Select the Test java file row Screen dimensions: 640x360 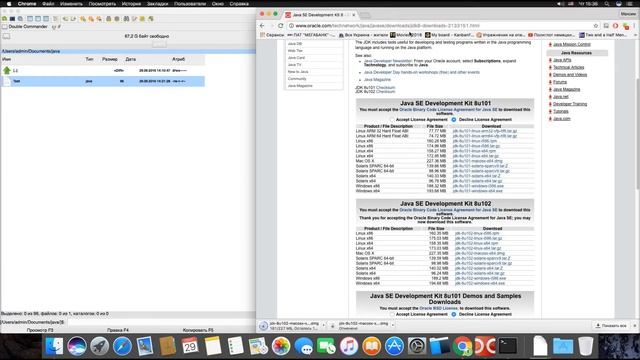click(x=103, y=81)
